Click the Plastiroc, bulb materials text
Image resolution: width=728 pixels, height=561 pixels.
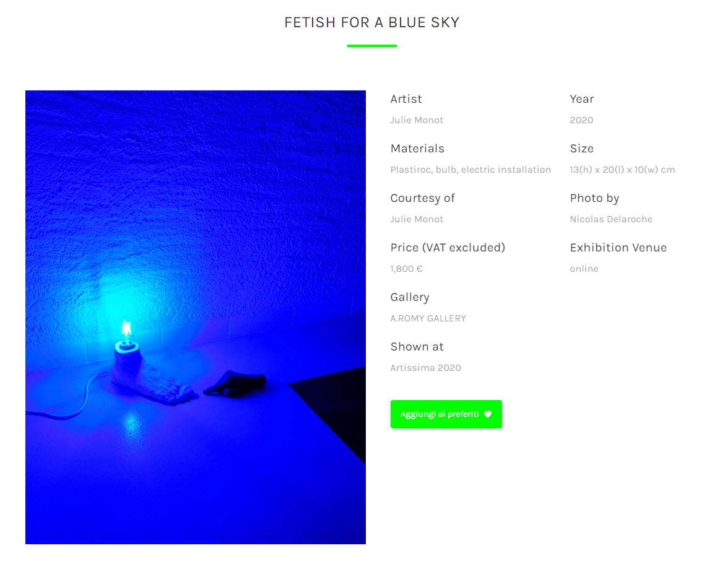[x=470, y=170]
